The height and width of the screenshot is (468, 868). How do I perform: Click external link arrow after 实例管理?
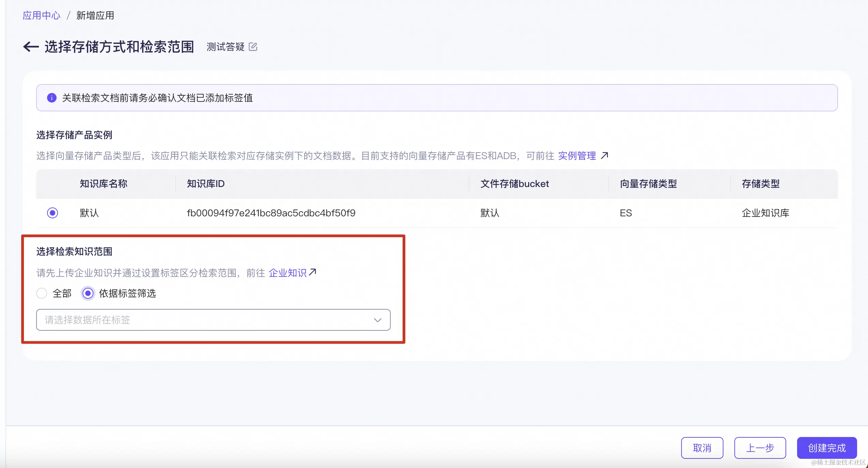604,156
